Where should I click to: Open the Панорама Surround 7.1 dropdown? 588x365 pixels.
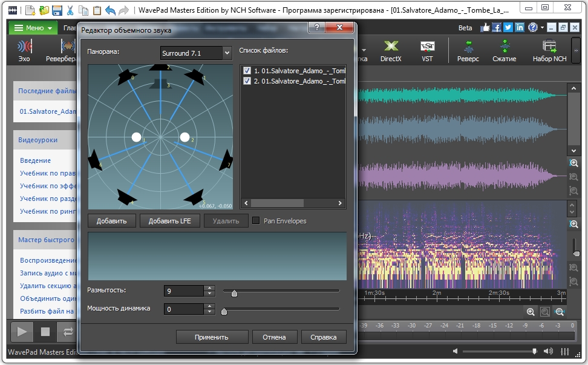click(196, 53)
